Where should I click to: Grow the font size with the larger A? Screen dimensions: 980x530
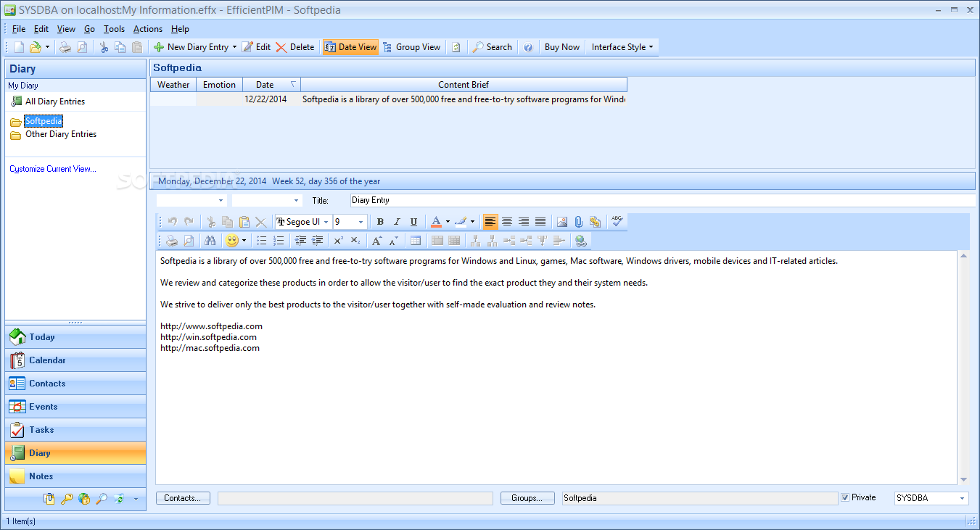(376, 241)
